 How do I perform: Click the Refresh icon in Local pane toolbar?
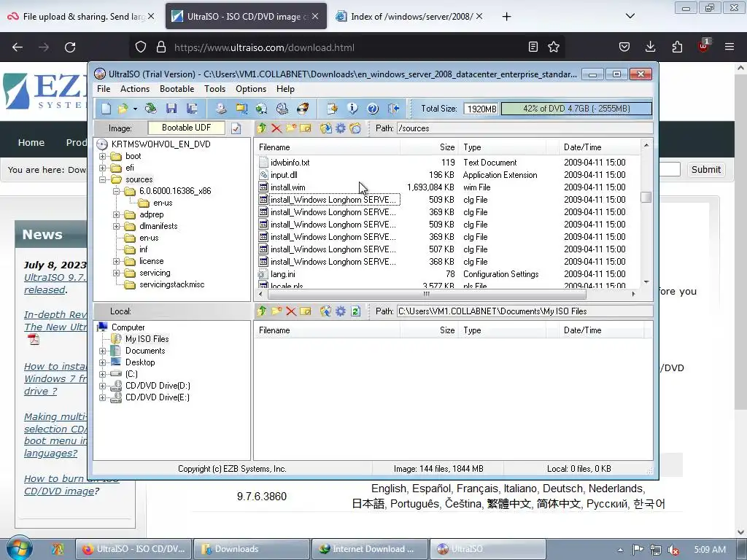click(x=355, y=311)
